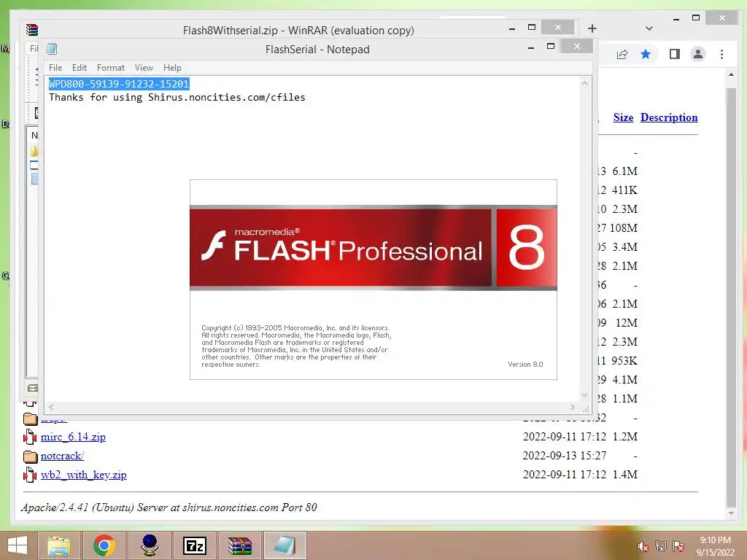Viewport: 747px width, 560px height.
Task: Open the Notepad Edit menu
Action: (79, 68)
